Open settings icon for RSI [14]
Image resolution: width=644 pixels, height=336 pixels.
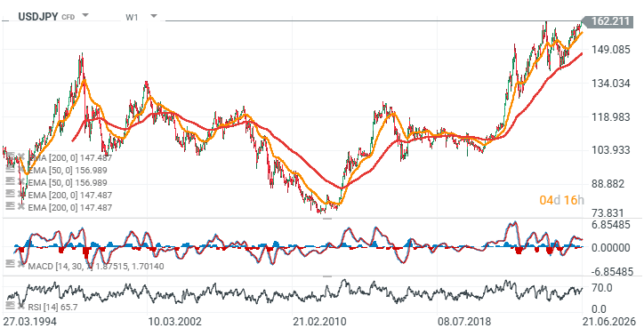point(10,305)
